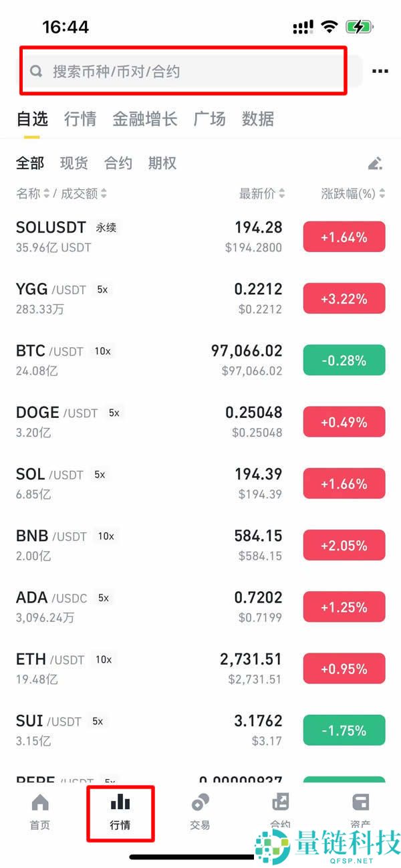Toggle SUI green percentage button
Screen dimensions: 401x868
[x=344, y=730]
